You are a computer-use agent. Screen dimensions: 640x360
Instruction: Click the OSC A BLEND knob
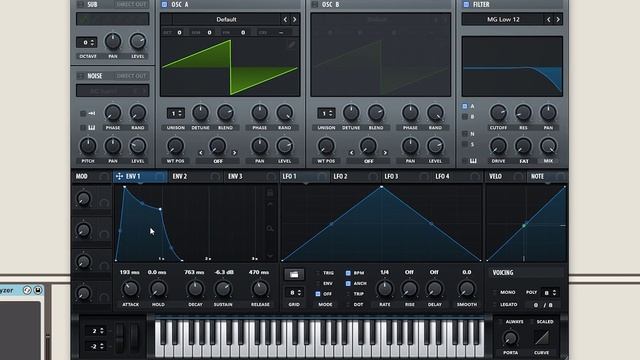point(225,113)
